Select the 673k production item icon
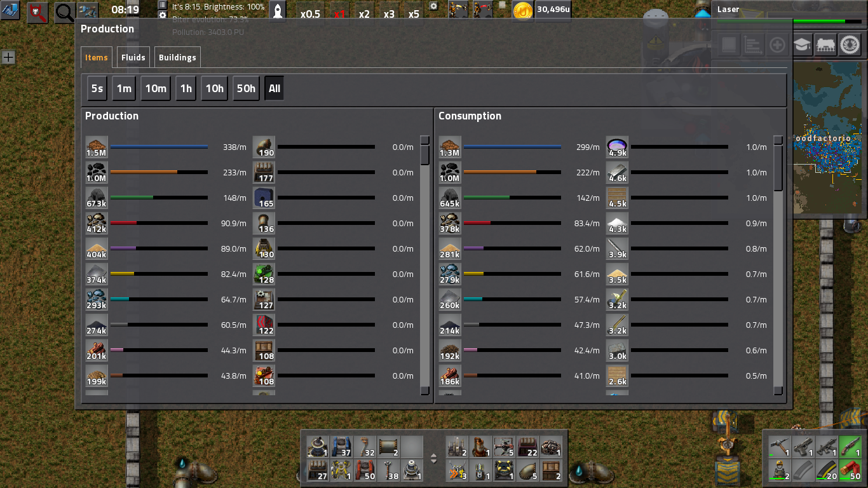 coord(97,198)
